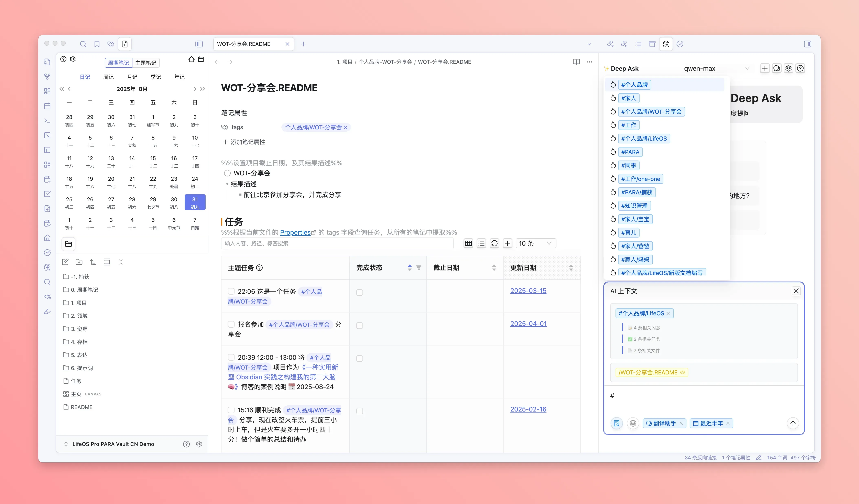Open the qwen-max model dropdown
This screenshot has height=504, width=859.
pyautogui.click(x=716, y=68)
